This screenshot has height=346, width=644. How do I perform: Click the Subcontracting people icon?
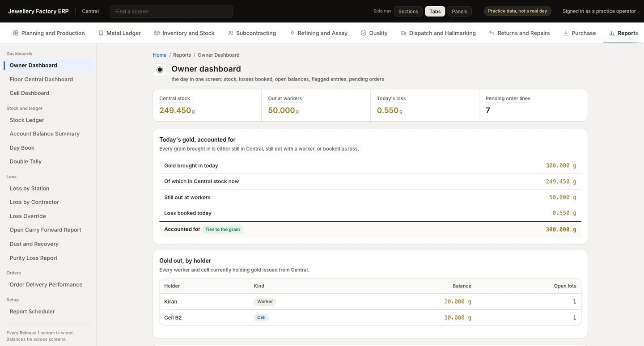point(231,33)
